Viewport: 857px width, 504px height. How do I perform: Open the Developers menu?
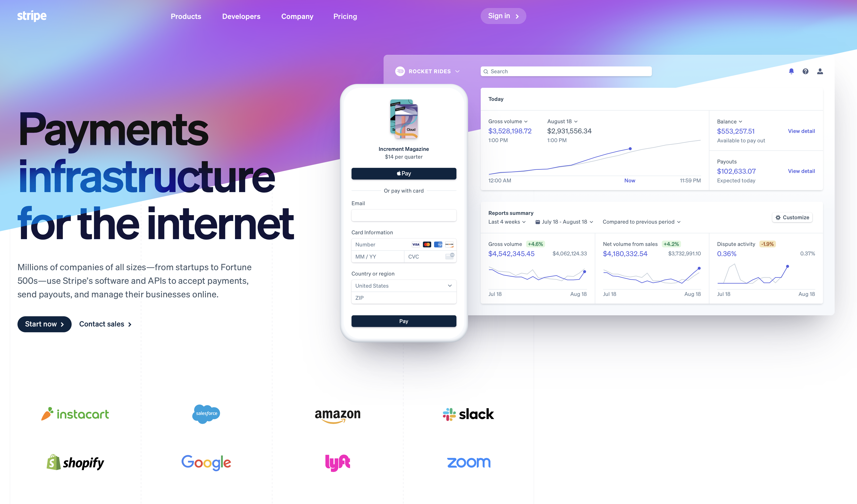pos(241,16)
